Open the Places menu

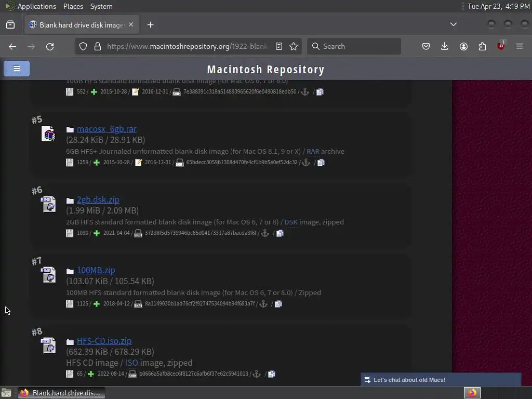[x=73, y=6]
